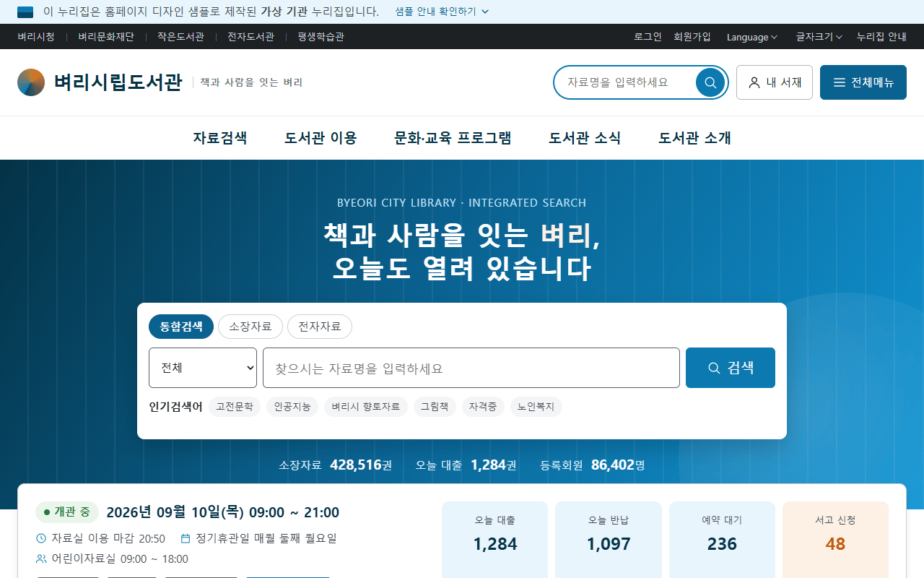Click the 오늘 반납 1,097 stat card
924x578 pixels.
point(609,540)
